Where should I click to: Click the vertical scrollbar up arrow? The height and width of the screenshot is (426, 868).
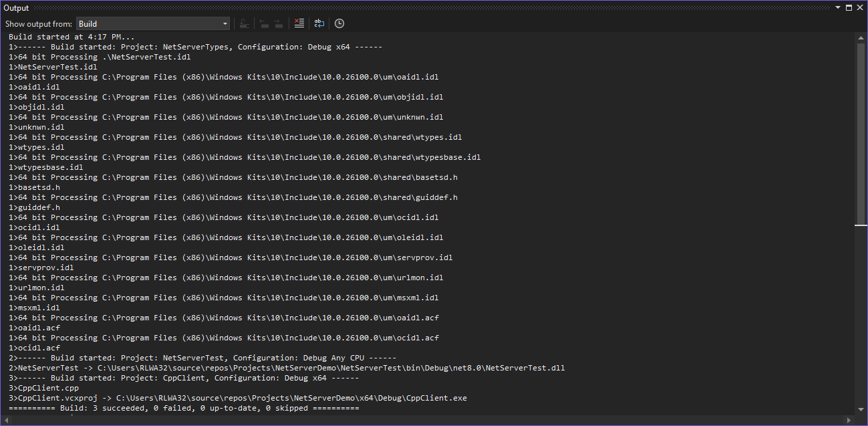(x=861, y=38)
